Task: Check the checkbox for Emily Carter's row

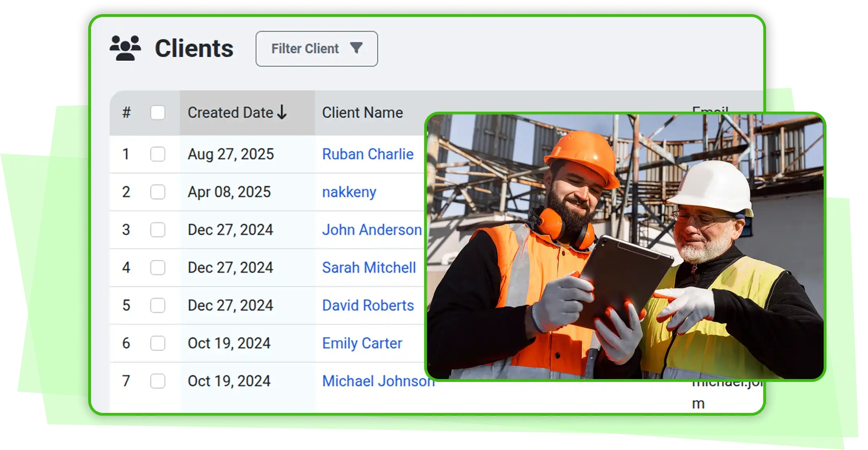Action: click(157, 343)
